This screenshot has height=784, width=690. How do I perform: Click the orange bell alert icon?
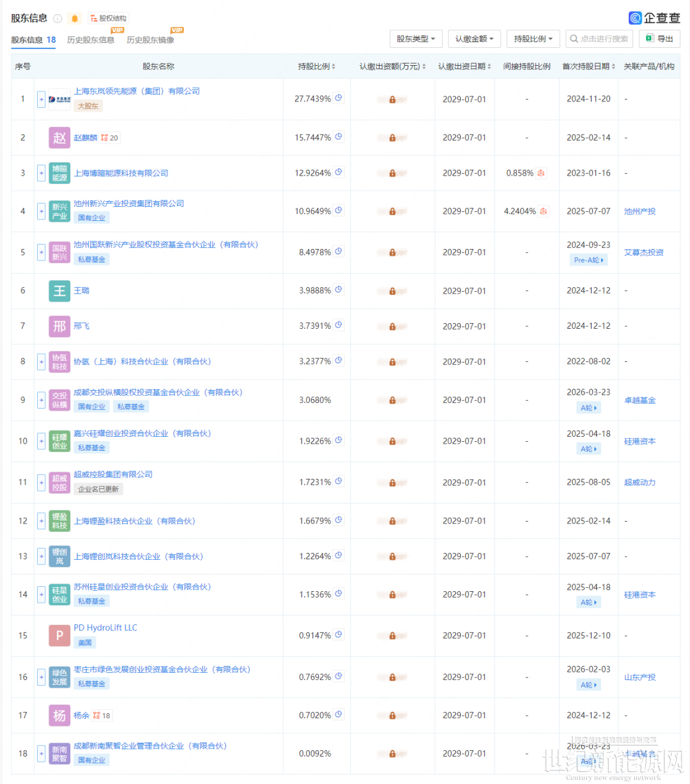pos(75,19)
